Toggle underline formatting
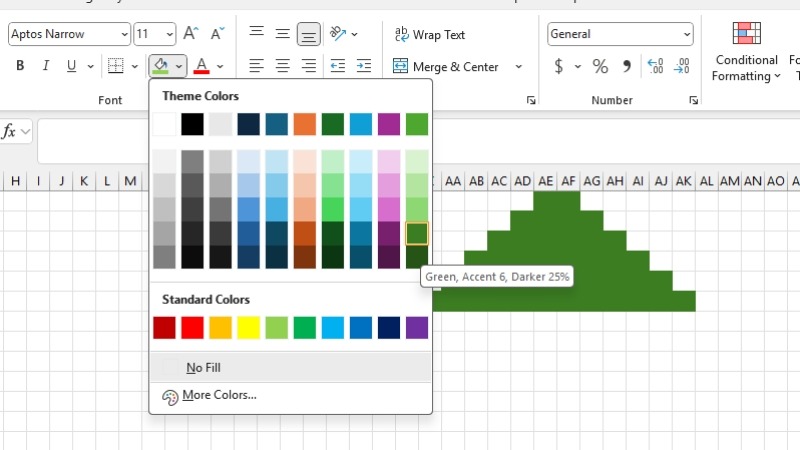The height and width of the screenshot is (450, 800). pos(71,67)
